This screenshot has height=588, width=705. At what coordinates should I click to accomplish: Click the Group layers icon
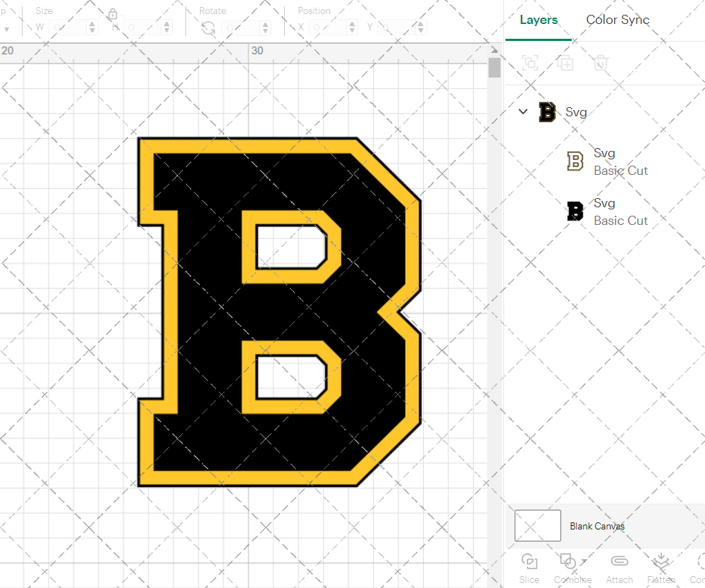tap(530, 63)
